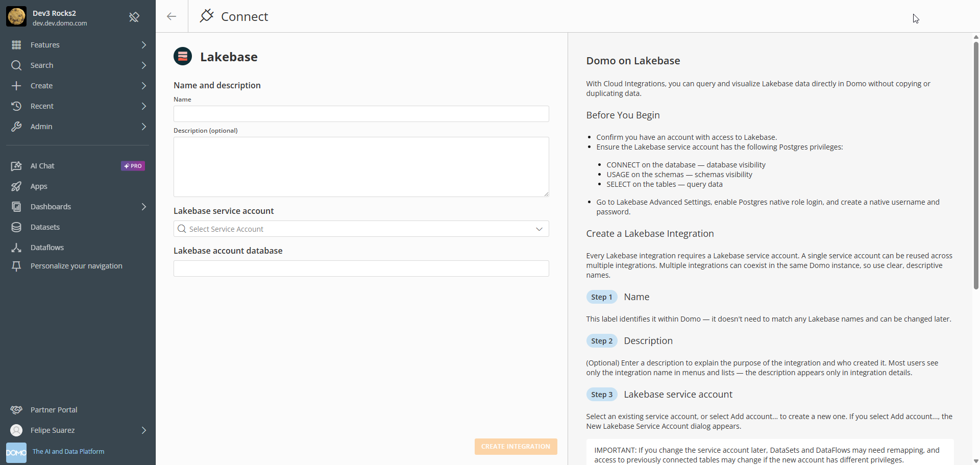Expand the Features submenu chevron
The height and width of the screenshot is (465, 980).
[x=143, y=45]
